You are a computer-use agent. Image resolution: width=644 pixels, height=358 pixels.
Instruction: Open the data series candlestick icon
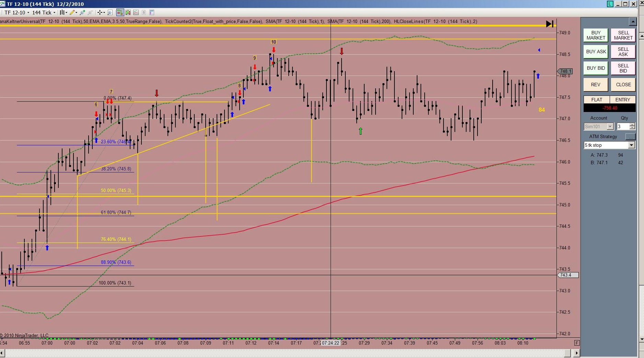click(128, 12)
